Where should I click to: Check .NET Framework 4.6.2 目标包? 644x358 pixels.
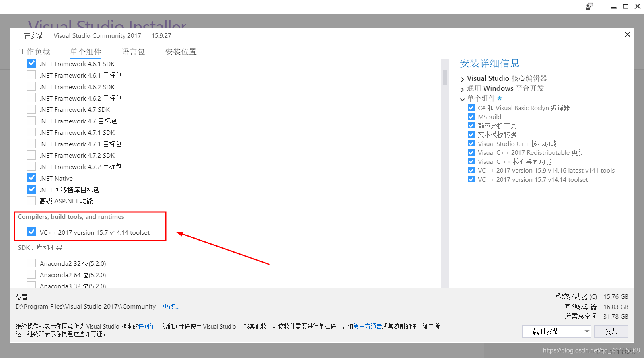31,98
